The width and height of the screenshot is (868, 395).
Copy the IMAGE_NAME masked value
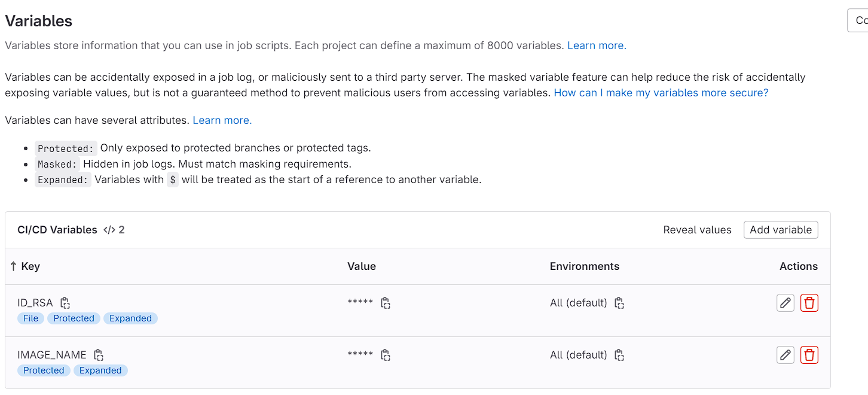pyautogui.click(x=386, y=355)
